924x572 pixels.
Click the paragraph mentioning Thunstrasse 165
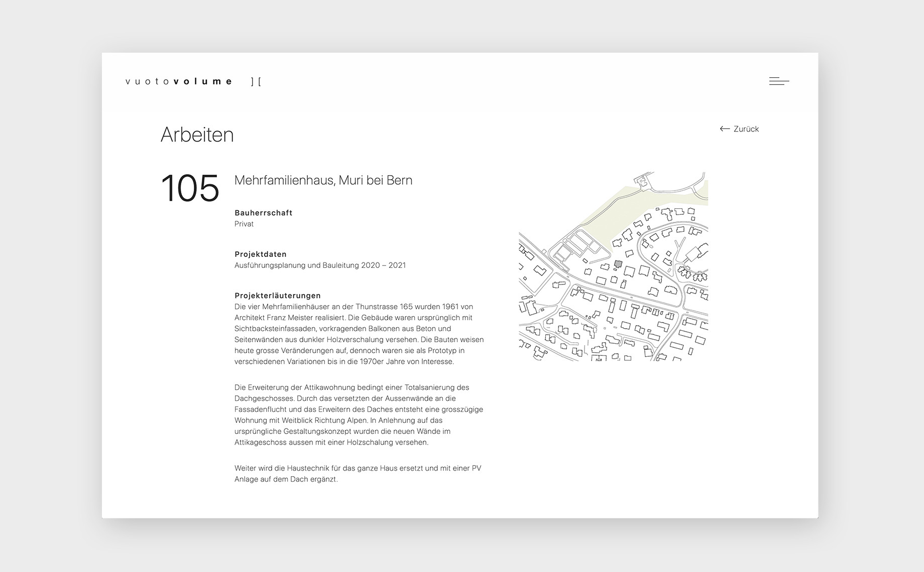[x=359, y=334]
